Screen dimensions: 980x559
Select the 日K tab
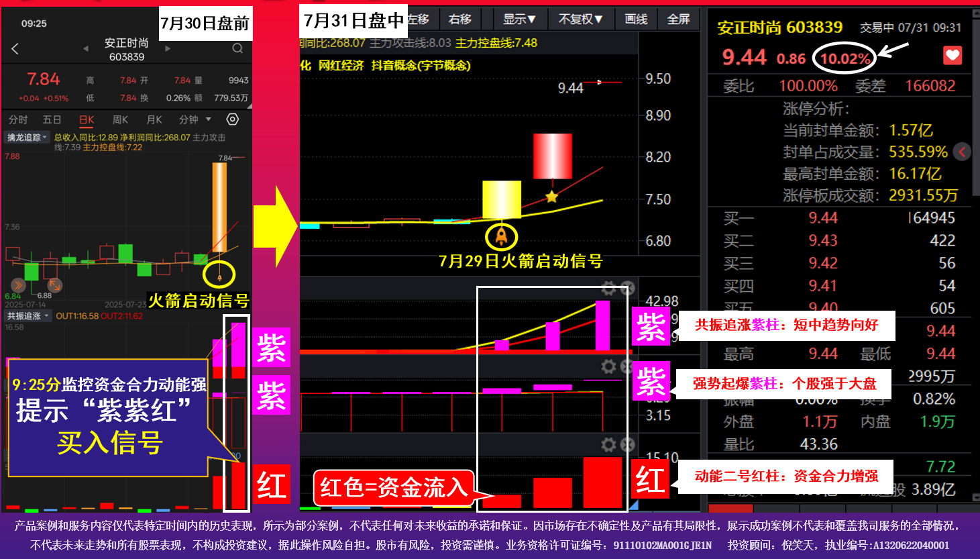pos(87,119)
